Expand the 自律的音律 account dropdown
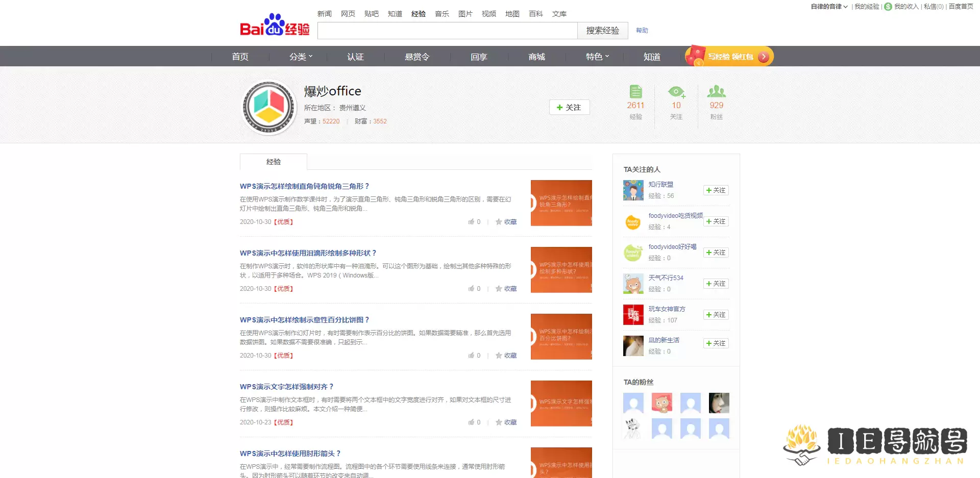This screenshot has height=478, width=980. [x=827, y=7]
